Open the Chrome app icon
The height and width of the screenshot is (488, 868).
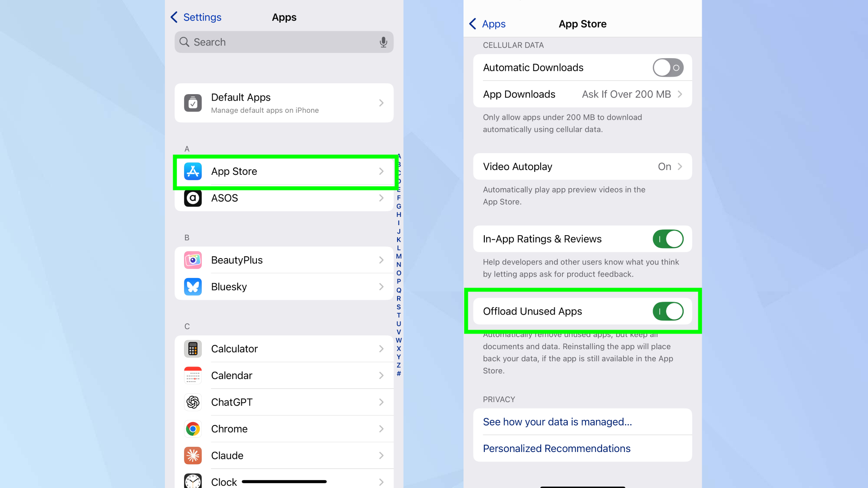point(193,429)
